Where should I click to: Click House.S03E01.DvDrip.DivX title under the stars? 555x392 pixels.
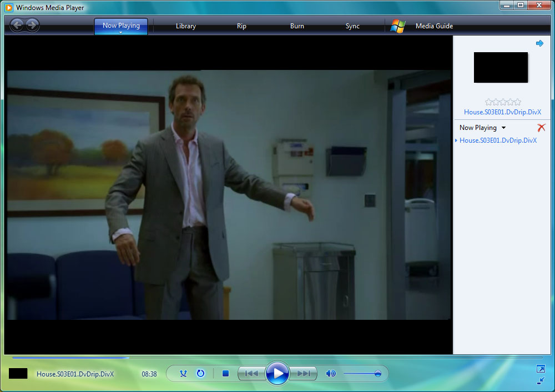pyautogui.click(x=502, y=112)
